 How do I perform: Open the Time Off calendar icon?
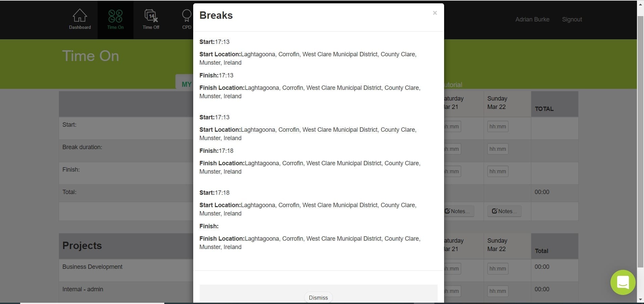[151, 15]
